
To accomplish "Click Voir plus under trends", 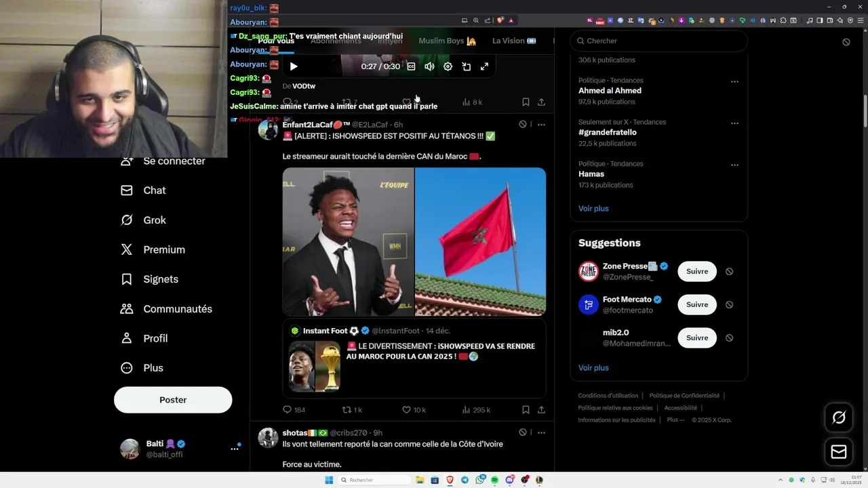I will (593, 209).
